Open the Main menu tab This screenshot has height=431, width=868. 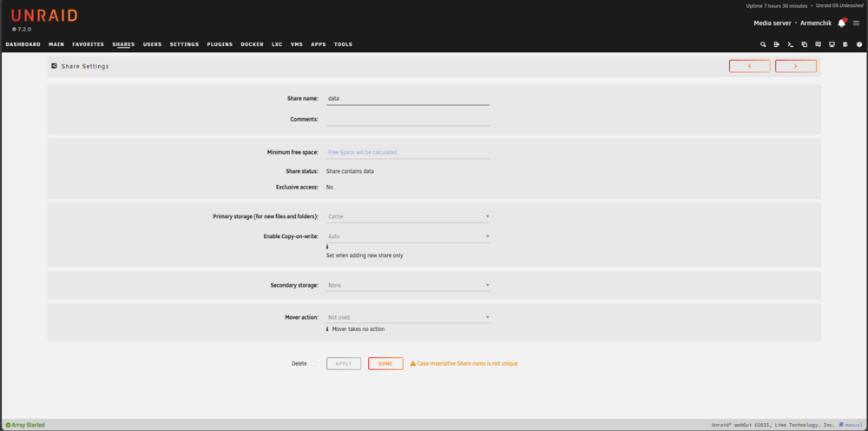(56, 44)
